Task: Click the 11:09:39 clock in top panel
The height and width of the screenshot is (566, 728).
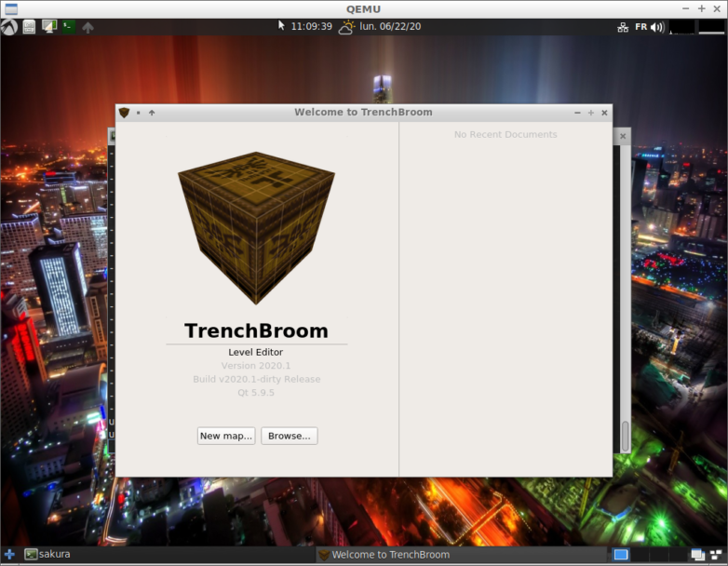Action: coord(312,26)
